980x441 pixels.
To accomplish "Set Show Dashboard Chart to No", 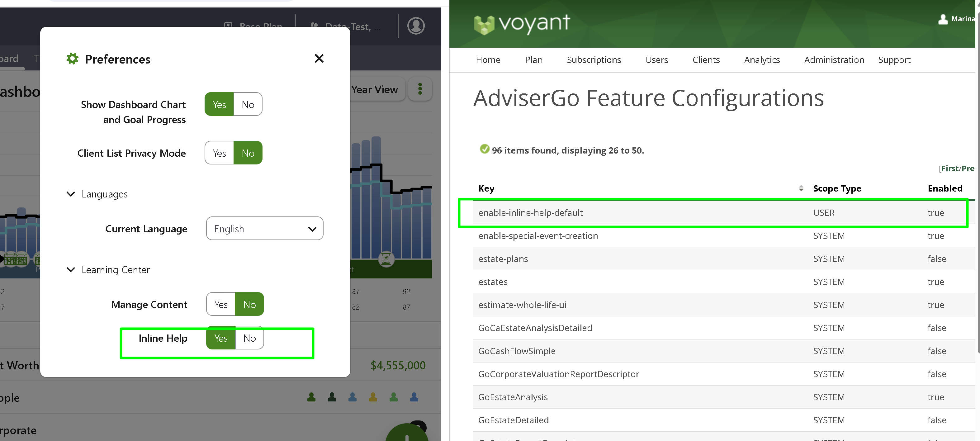I will 248,104.
